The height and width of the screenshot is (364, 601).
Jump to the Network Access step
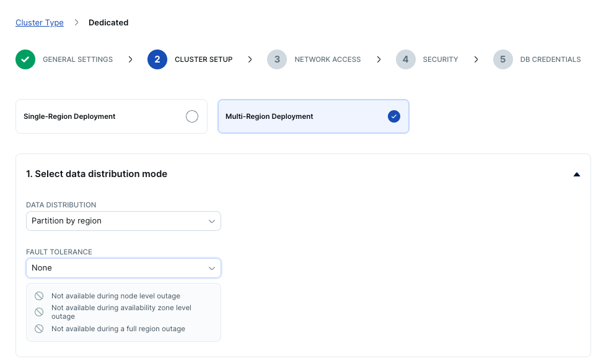tap(327, 59)
